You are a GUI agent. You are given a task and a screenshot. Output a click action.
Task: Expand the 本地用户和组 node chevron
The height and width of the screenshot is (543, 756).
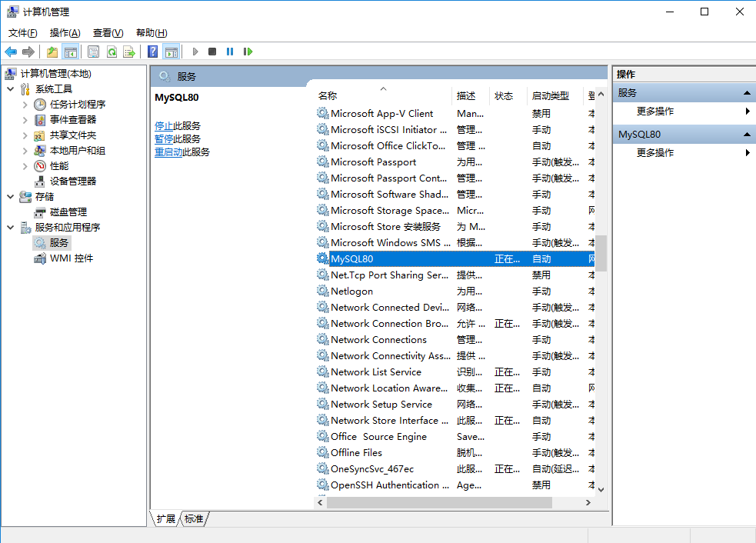point(25,151)
